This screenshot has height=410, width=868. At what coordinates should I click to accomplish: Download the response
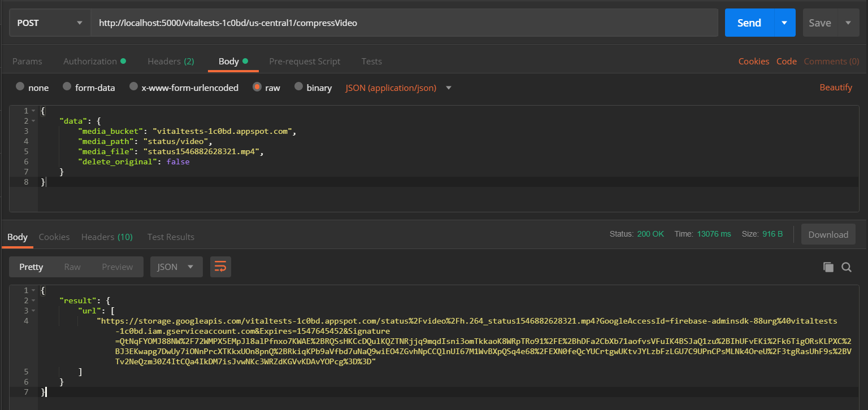(x=828, y=234)
